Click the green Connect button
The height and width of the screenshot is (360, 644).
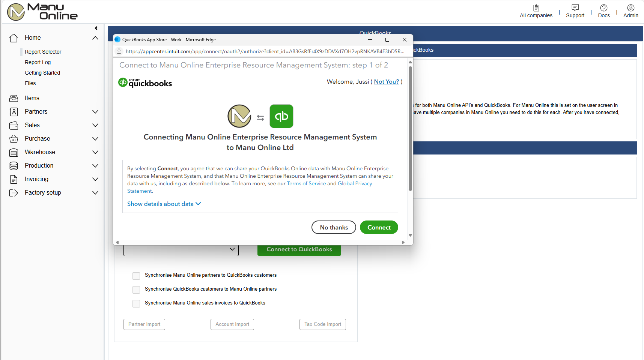click(379, 227)
